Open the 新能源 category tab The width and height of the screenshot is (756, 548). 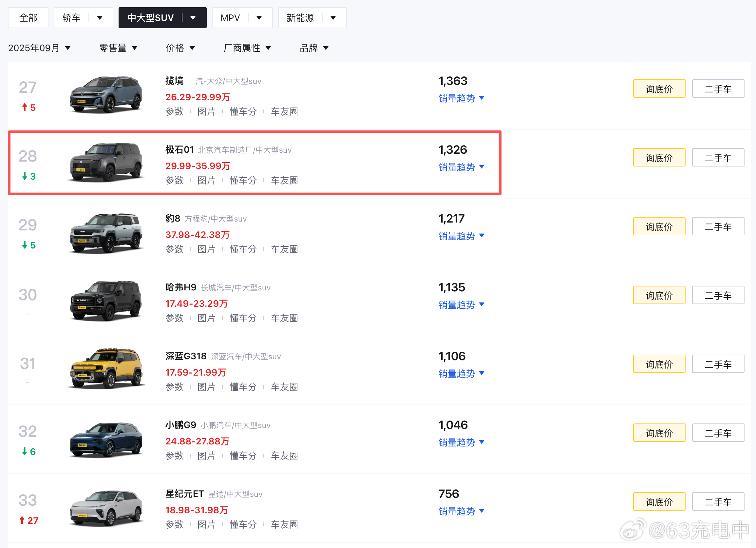pyautogui.click(x=300, y=18)
